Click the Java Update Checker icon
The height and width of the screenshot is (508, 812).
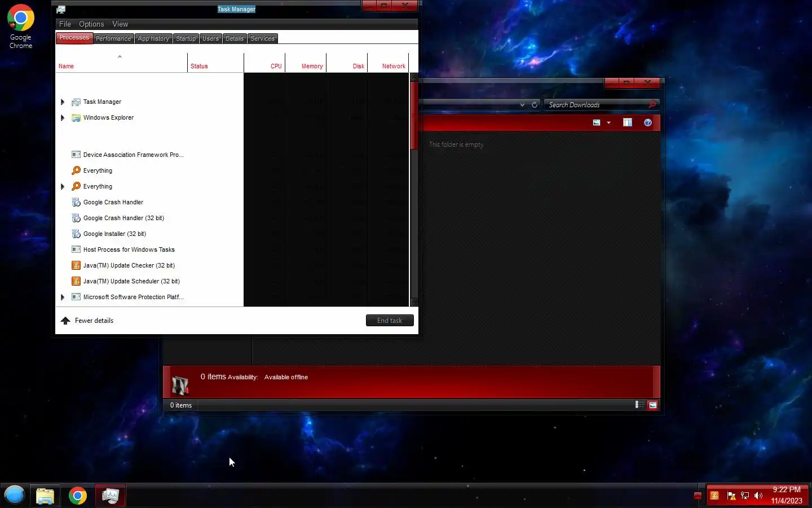coord(76,265)
